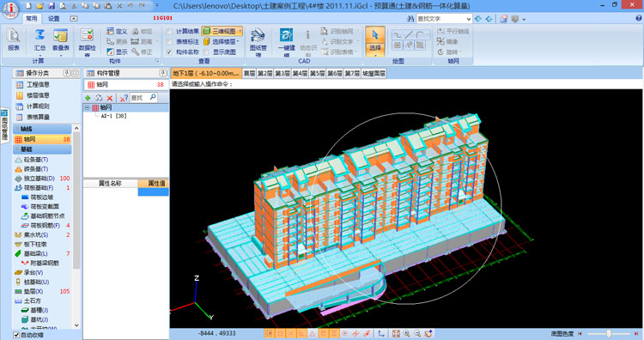This screenshot has height=340, width=644.
Task: Enable the 计算结果 checkbox
Action: 169,31
